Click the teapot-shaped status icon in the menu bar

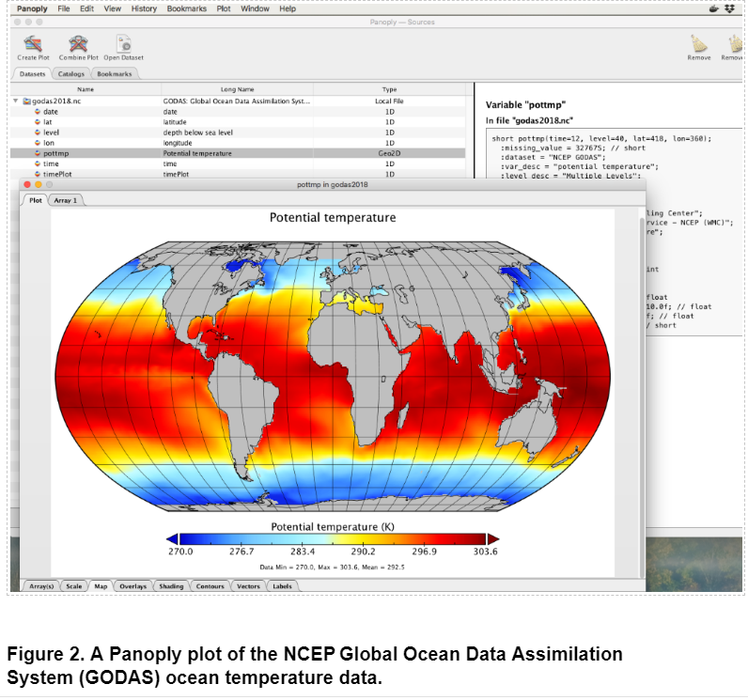click(713, 8)
